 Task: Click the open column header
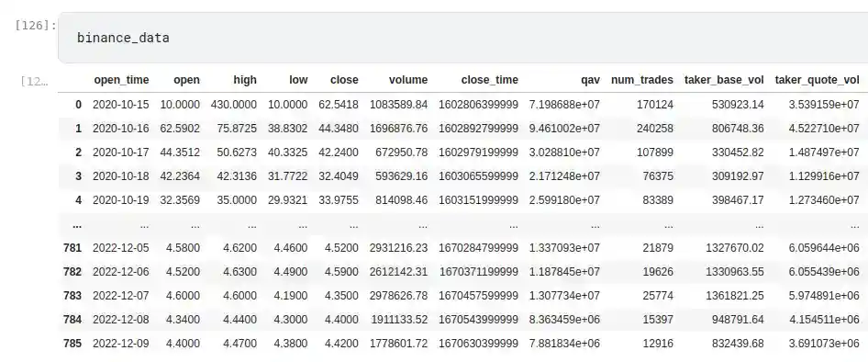click(186, 80)
